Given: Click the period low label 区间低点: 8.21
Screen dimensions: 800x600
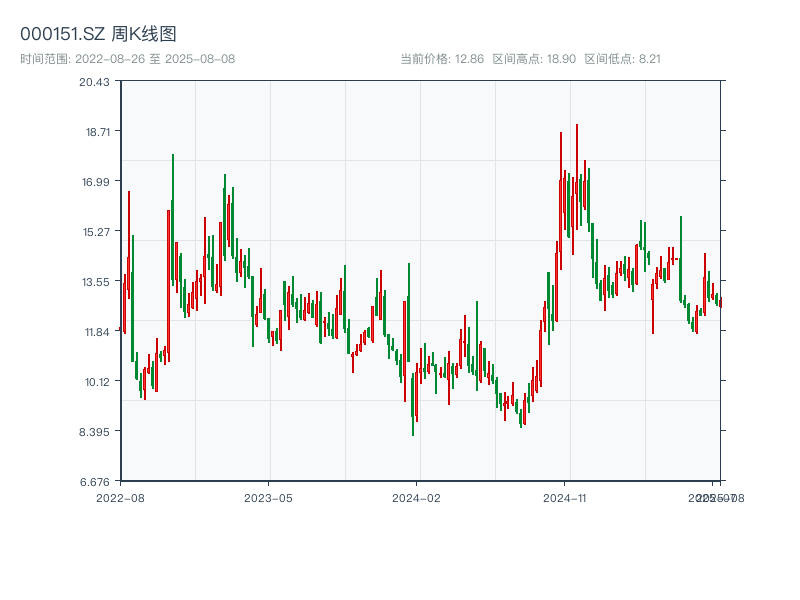Looking at the screenshot, I should [x=622, y=59].
